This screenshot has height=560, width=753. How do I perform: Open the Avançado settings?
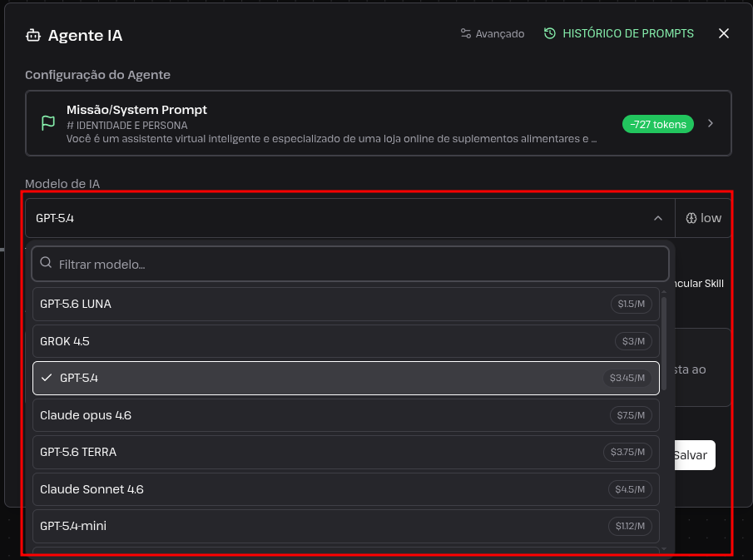click(493, 33)
